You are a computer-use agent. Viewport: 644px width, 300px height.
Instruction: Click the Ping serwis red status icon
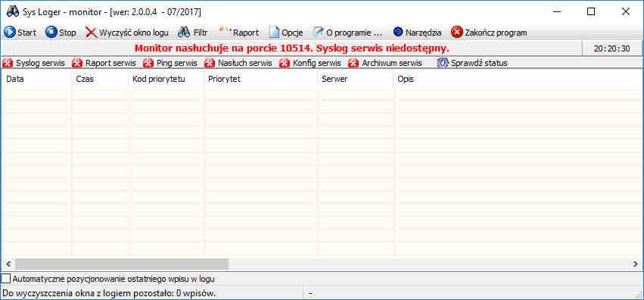click(x=148, y=64)
